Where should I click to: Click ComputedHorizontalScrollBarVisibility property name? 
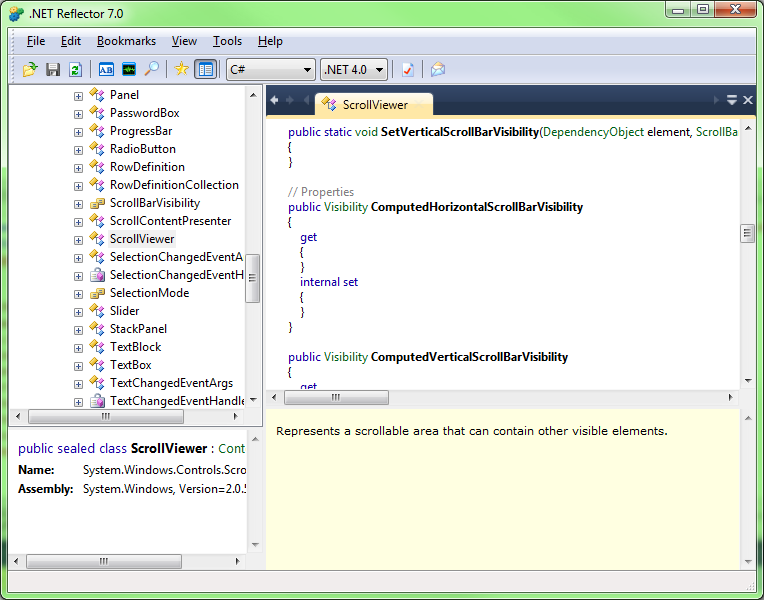point(477,207)
